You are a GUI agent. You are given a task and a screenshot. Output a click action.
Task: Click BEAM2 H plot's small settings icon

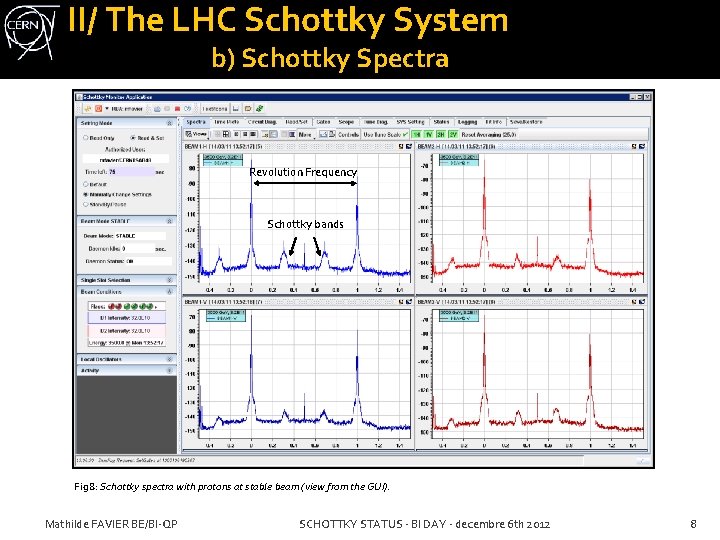(634, 146)
